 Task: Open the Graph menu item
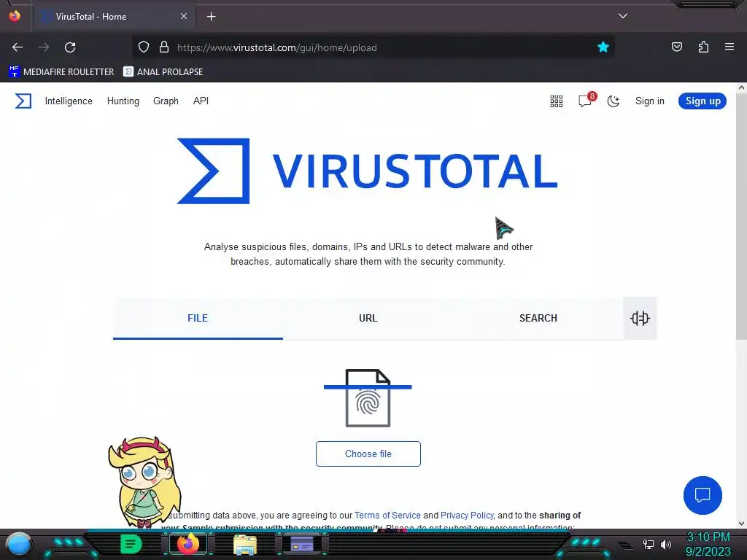[166, 101]
